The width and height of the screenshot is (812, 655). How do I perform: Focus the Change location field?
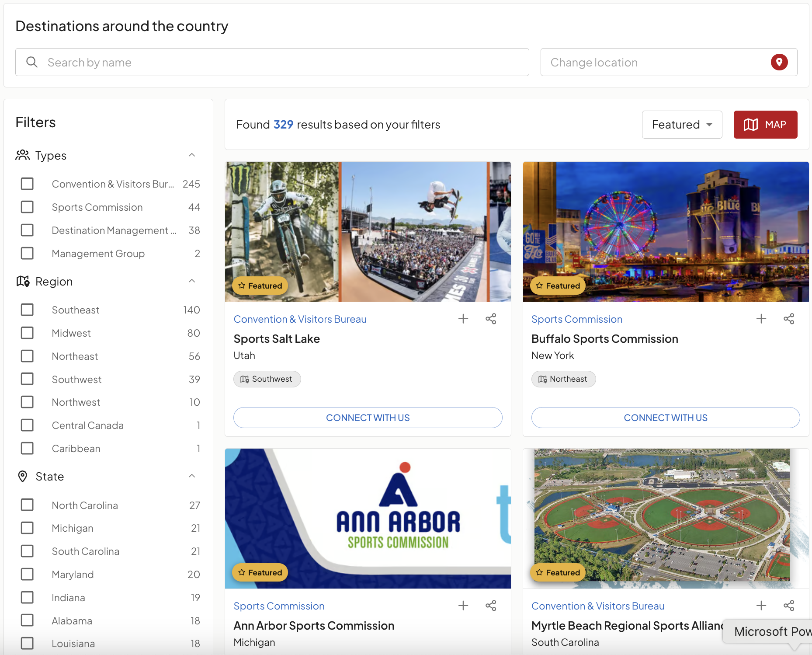[x=669, y=62]
